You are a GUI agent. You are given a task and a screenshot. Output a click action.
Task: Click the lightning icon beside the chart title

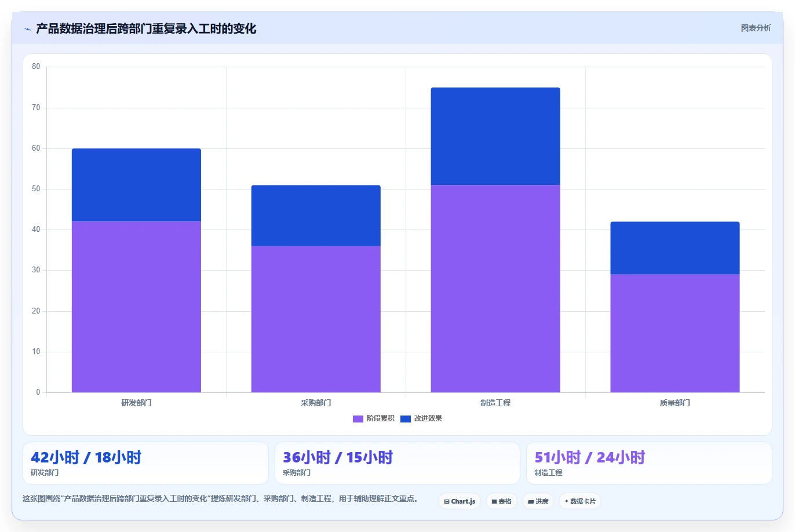click(x=27, y=28)
